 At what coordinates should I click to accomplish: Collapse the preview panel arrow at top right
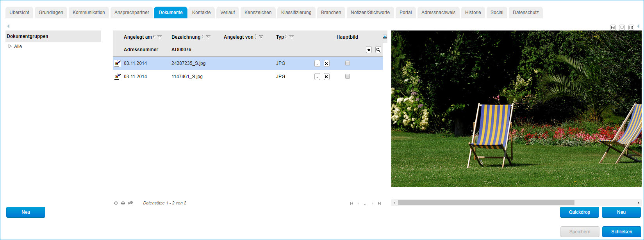[x=639, y=26]
